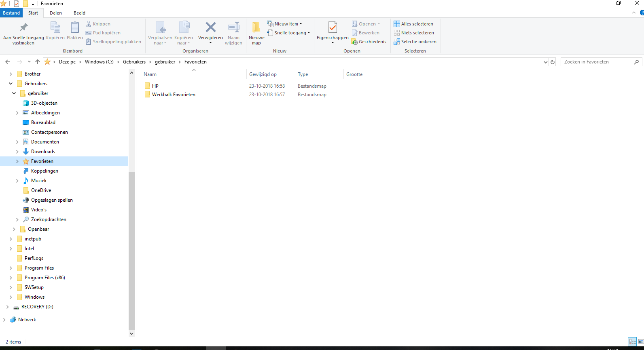Select OneDrive in navigation pane
The width and height of the screenshot is (644, 350).
point(41,190)
